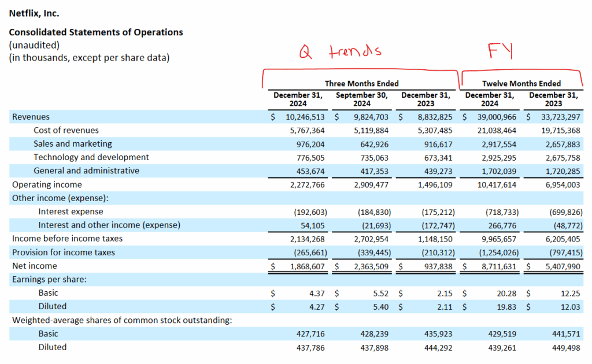Click the diluted earnings per share value 5.40

(x=381, y=307)
